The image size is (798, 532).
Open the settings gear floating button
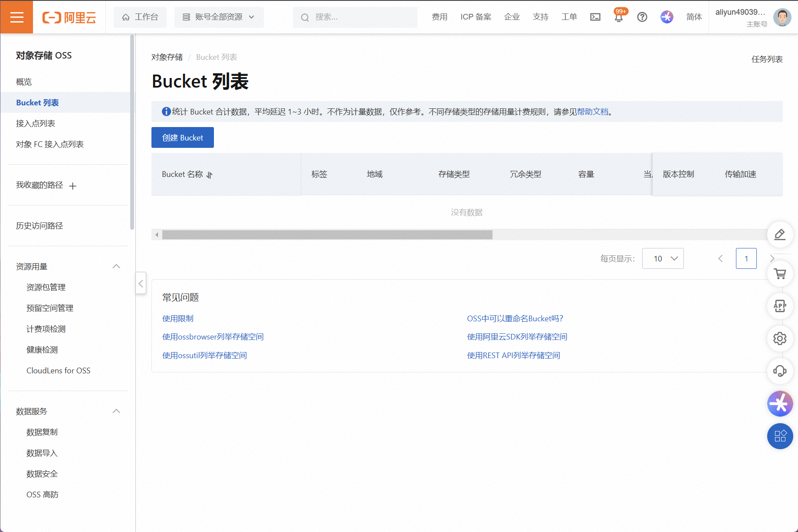(x=780, y=339)
